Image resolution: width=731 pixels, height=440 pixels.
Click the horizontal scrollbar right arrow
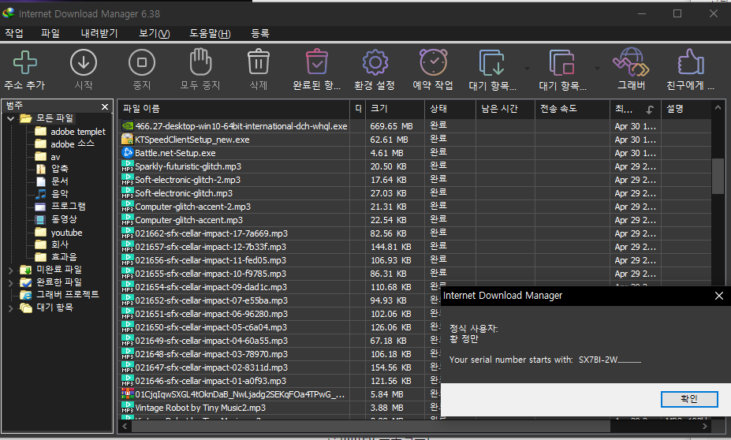point(704,426)
